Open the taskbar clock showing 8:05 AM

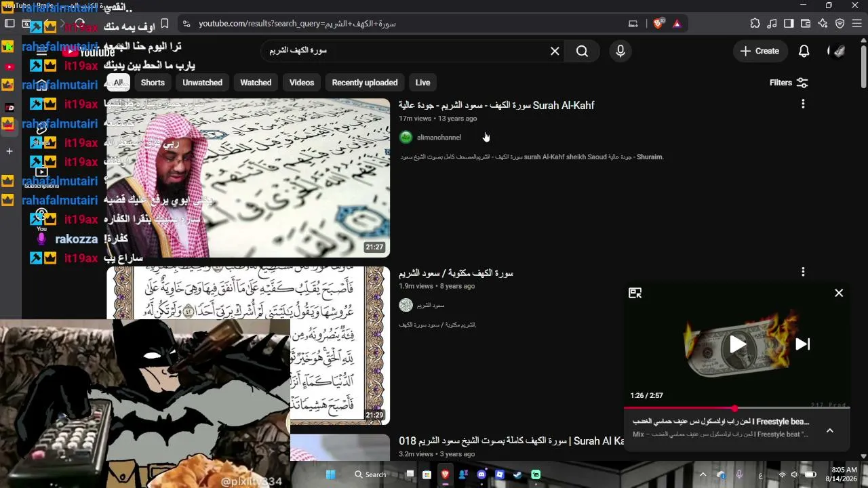(x=844, y=474)
